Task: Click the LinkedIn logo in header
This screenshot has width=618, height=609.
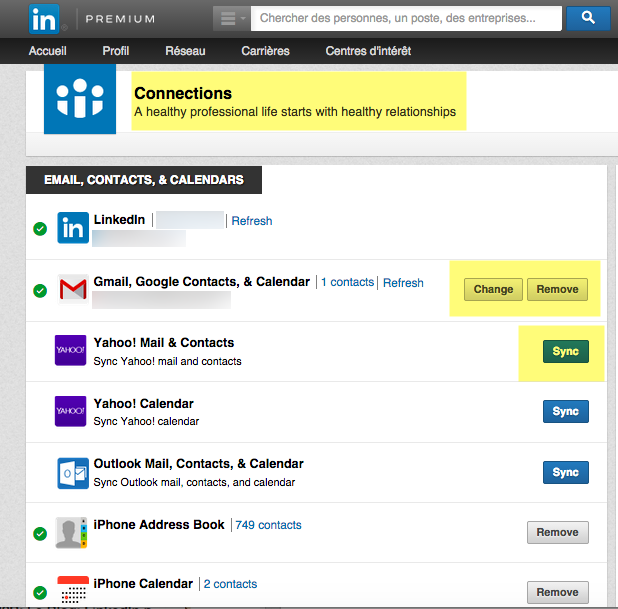Action: 44,19
